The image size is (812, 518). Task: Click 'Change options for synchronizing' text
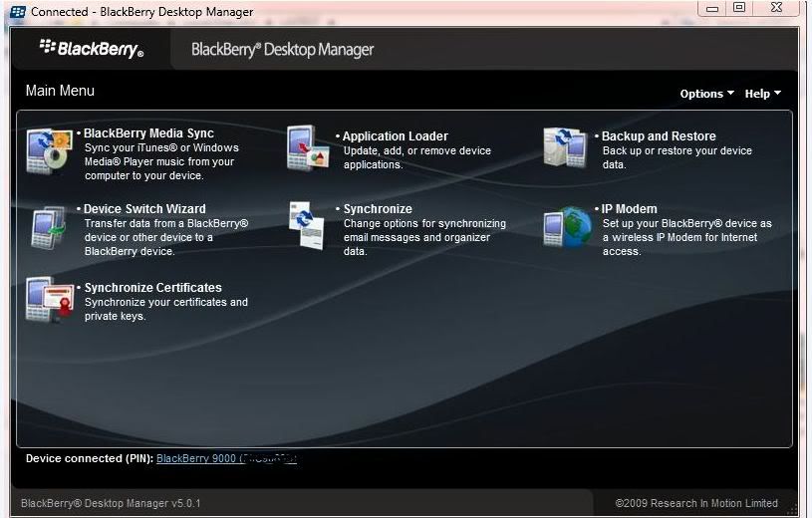(424, 223)
